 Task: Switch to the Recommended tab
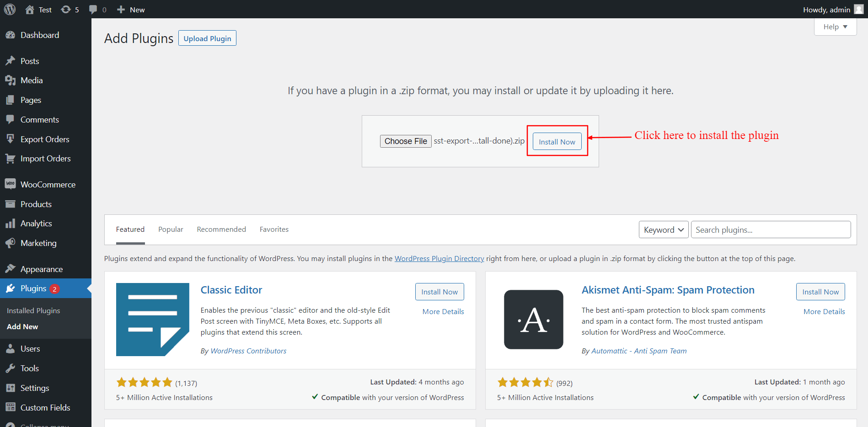point(221,230)
